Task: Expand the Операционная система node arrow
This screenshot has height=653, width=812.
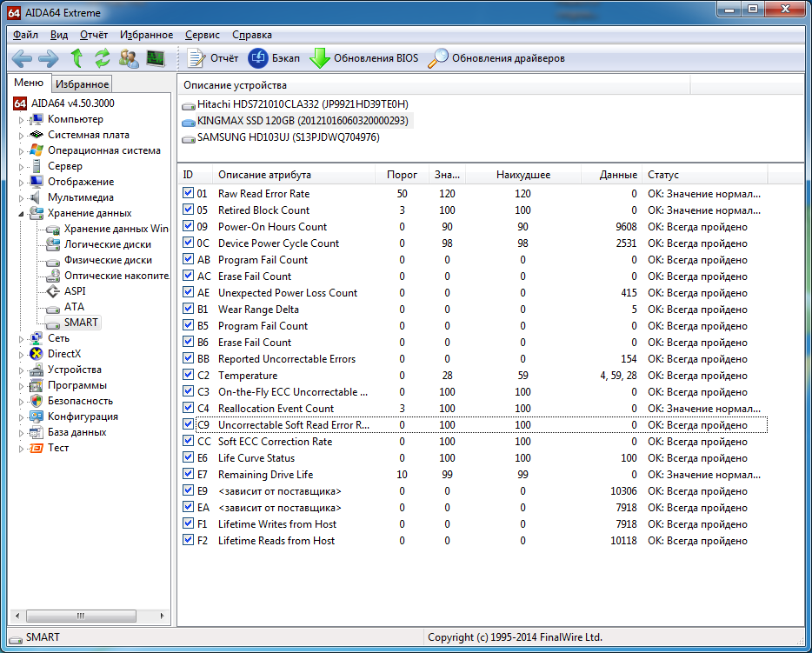Action: 21,151
